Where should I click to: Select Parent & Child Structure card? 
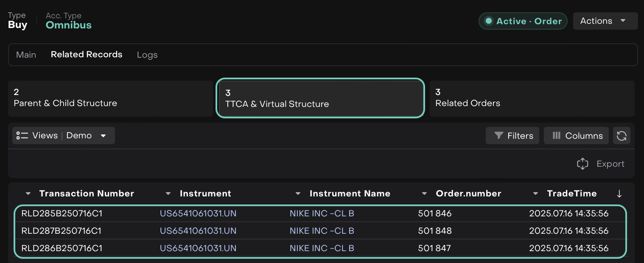(x=110, y=98)
